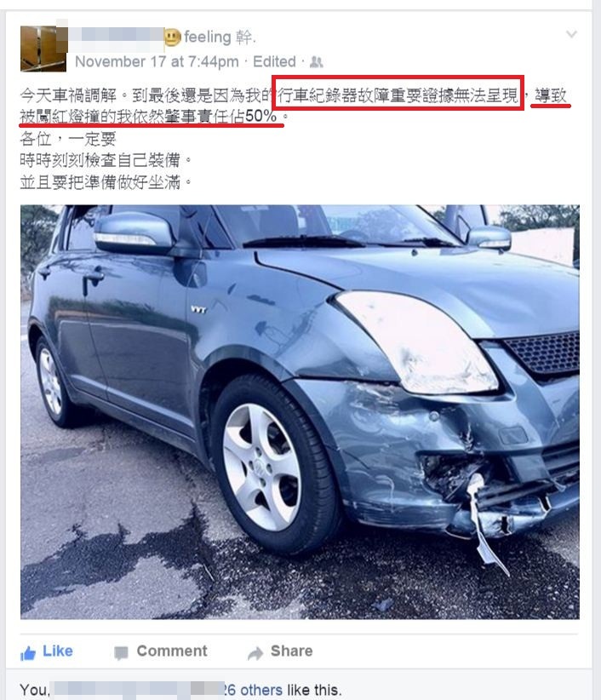
Task: Click the thumbs-up Like icon
Action: [x=27, y=653]
